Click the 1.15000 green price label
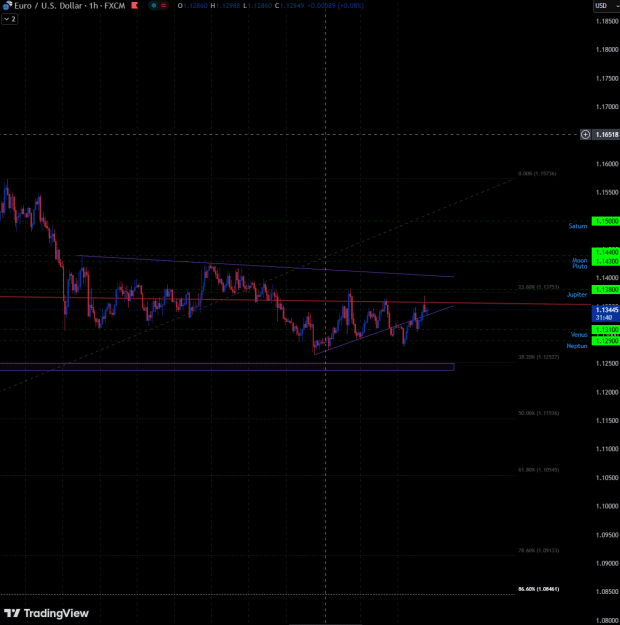 point(606,221)
